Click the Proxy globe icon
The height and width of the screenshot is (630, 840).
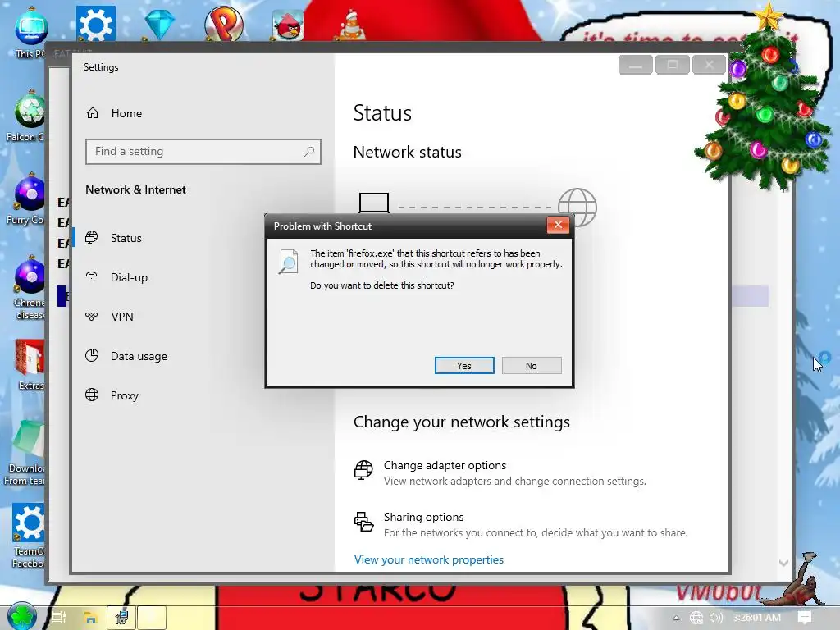tap(92, 395)
